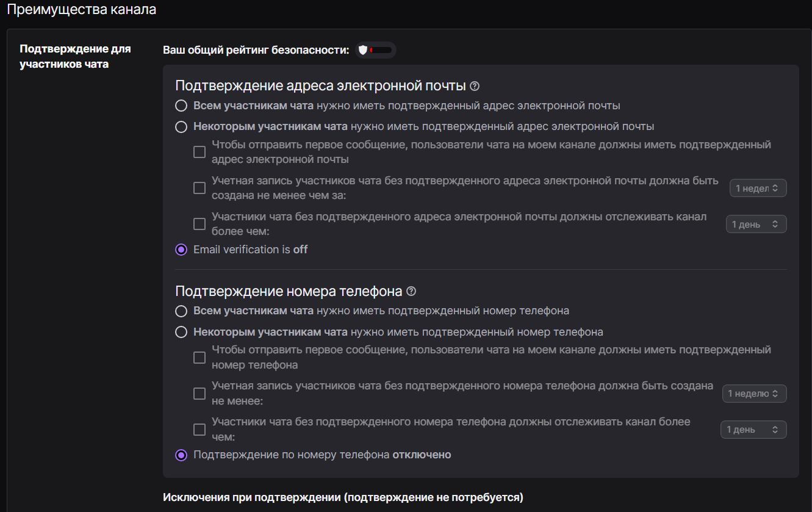Click help icon next to email verification heading
Viewport: 812px width, 512px height.
pyautogui.click(x=475, y=86)
